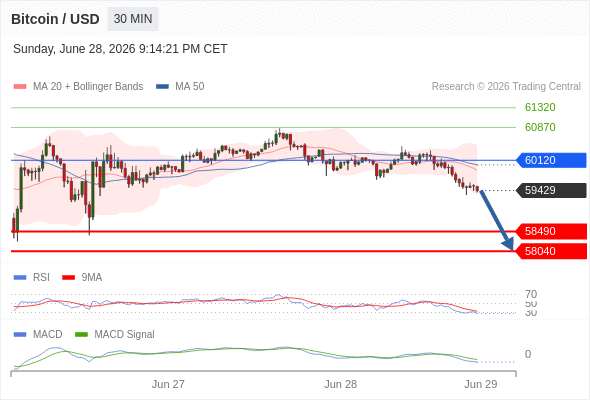This screenshot has height=400, width=590.
Task: Click the MACD Signal legend label
Action: coord(125,335)
